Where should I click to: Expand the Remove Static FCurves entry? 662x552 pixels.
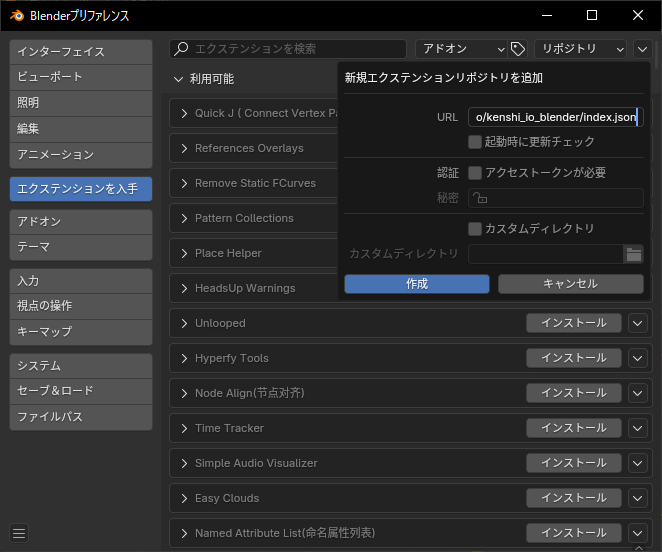pyautogui.click(x=184, y=183)
